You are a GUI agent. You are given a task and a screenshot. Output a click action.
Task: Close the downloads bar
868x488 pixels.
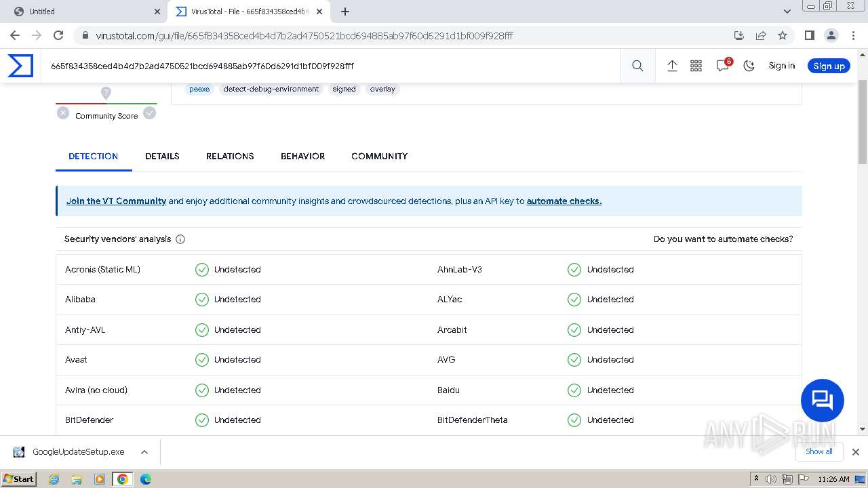[x=856, y=452]
